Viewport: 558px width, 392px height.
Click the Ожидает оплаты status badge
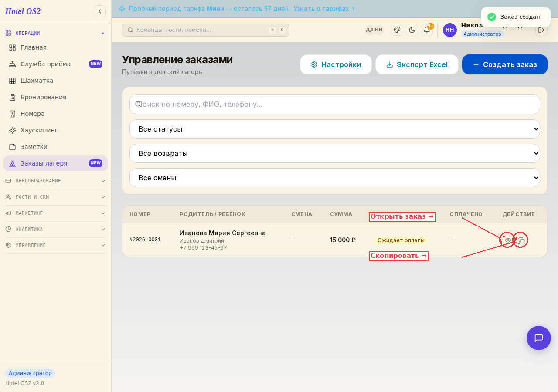click(401, 240)
